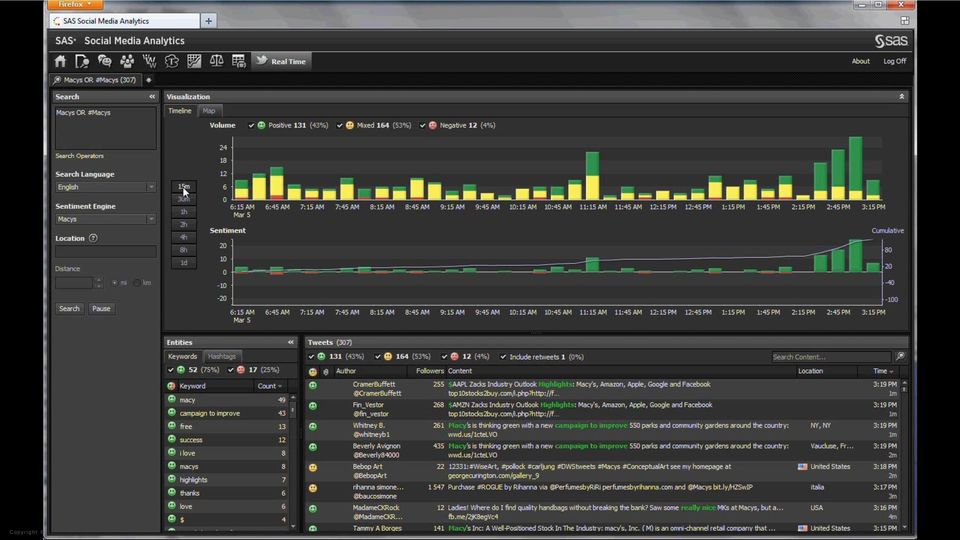Select the 4h time interval
This screenshot has width=960, height=540.
[184, 237]
